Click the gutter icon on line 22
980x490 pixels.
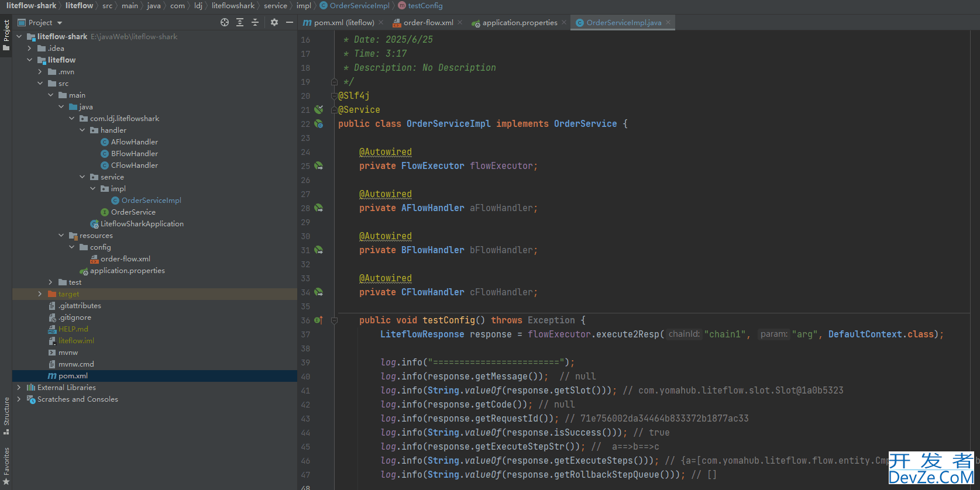(319, 123)
